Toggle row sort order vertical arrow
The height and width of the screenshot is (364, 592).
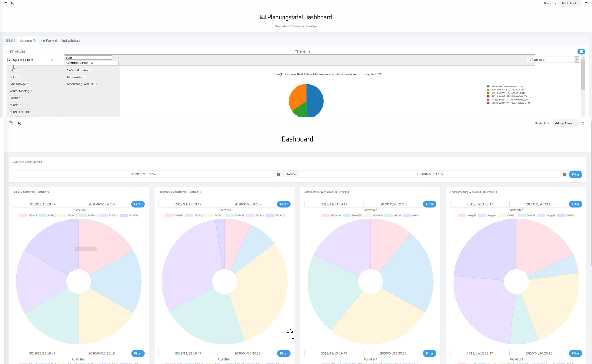pos(114,58)
